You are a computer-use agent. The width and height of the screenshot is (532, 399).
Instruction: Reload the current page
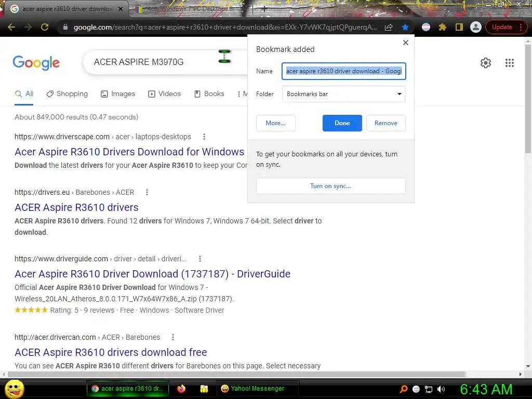click(45, 27)
